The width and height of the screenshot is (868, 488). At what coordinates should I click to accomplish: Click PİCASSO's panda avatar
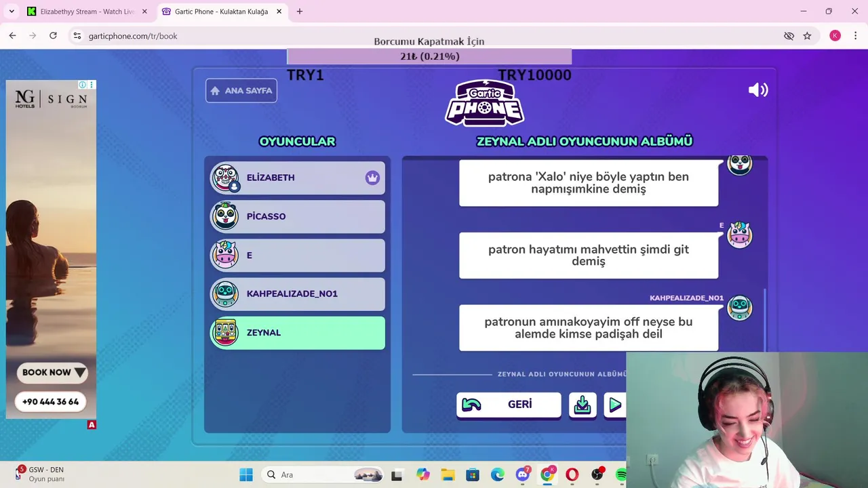(x=225, y=216)
